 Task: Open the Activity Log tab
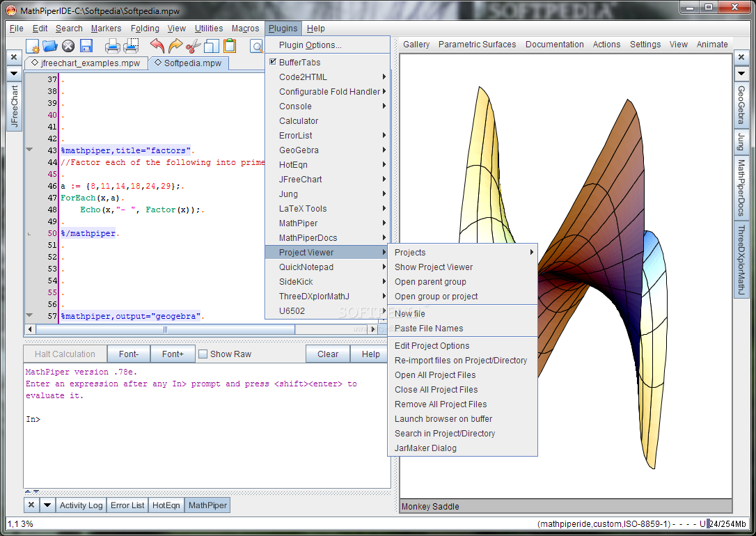click(x=81, y=505)
